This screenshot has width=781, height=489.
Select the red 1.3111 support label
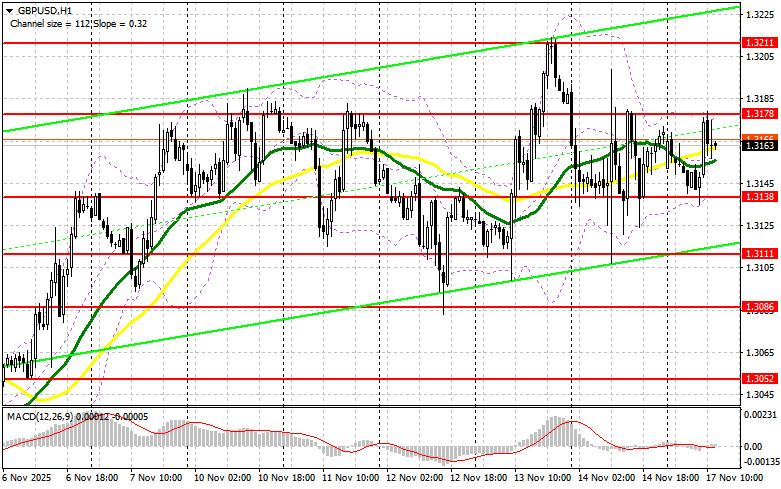pos(757,255)
